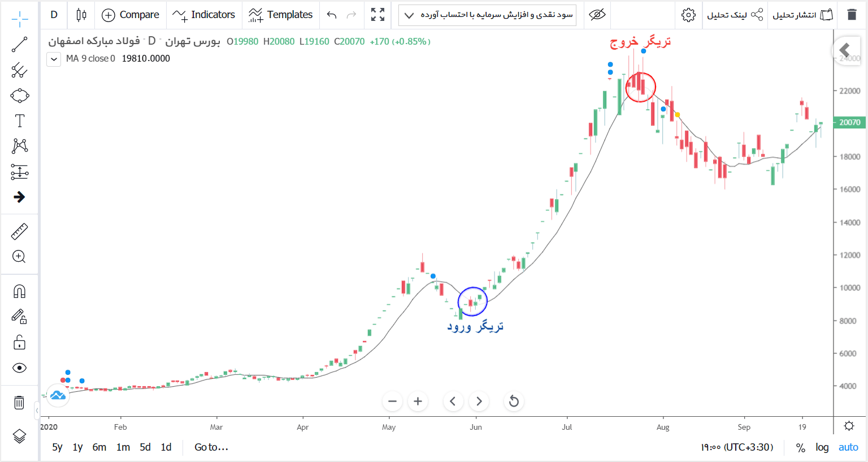Select the 1m date range

pos(123,447)
